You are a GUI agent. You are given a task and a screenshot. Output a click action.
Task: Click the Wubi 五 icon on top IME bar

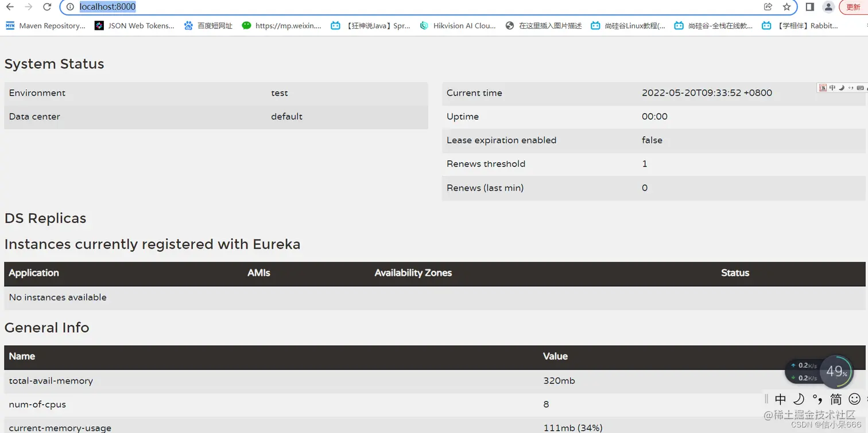(x=823, y=87)
